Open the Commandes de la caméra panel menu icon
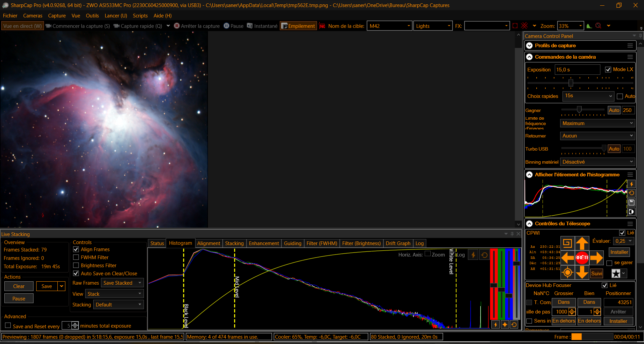 point(630,57)
